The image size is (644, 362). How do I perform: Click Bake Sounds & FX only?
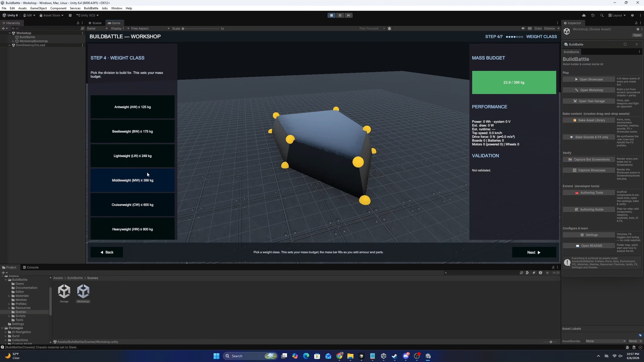click(589, 137)
